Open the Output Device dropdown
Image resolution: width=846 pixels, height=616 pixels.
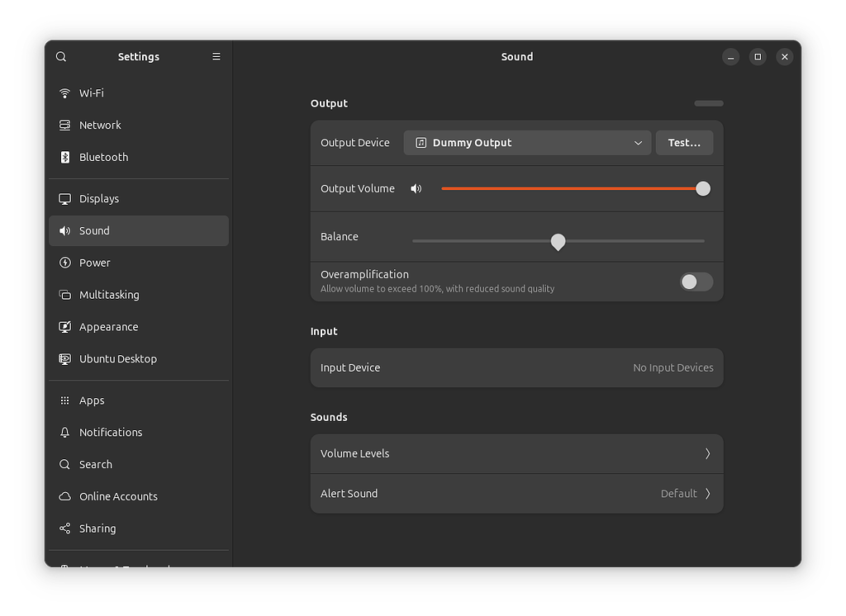click(526, 142)
